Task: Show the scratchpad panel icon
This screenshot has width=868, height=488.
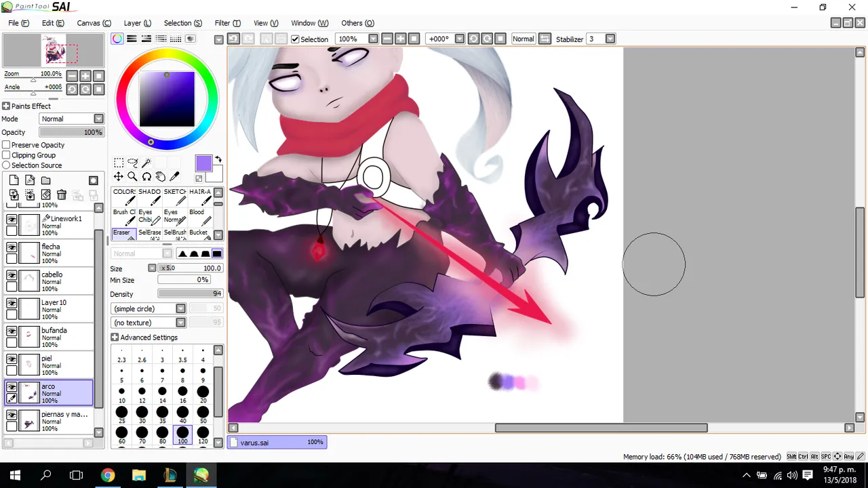Action: click(x=191, y=39)
